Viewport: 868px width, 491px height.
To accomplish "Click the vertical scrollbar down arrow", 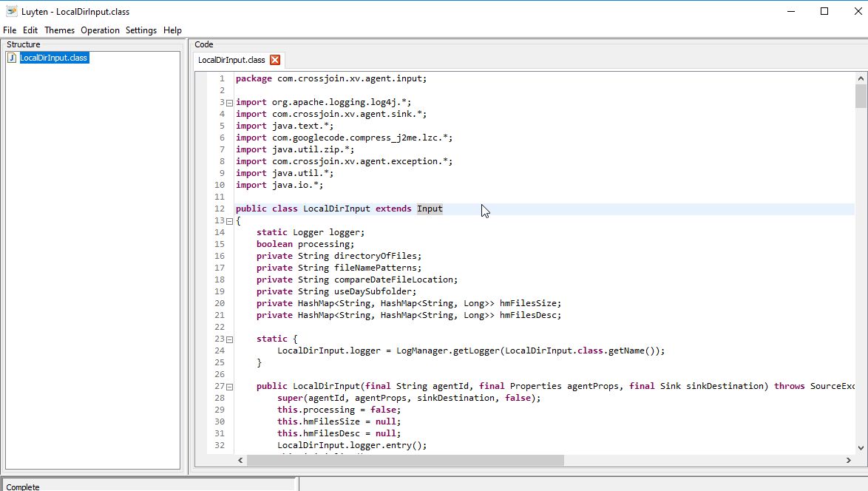I will (x=861, y=447).
